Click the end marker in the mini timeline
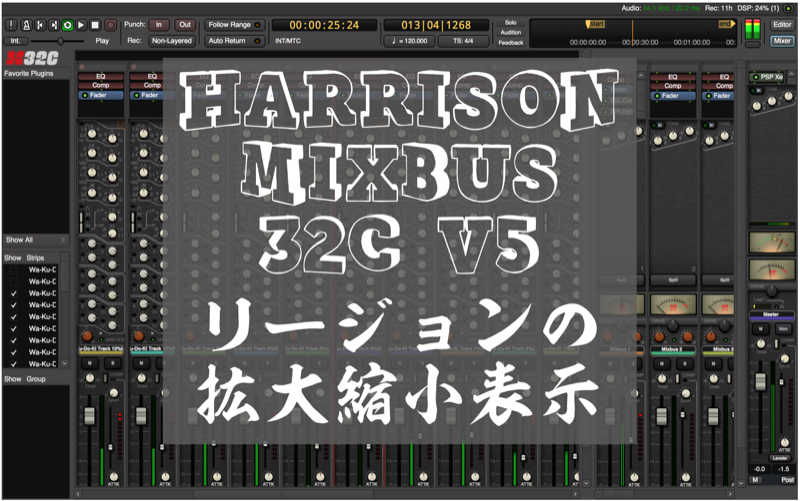Viewport: 800px width, 501px height. coord(727,24)
